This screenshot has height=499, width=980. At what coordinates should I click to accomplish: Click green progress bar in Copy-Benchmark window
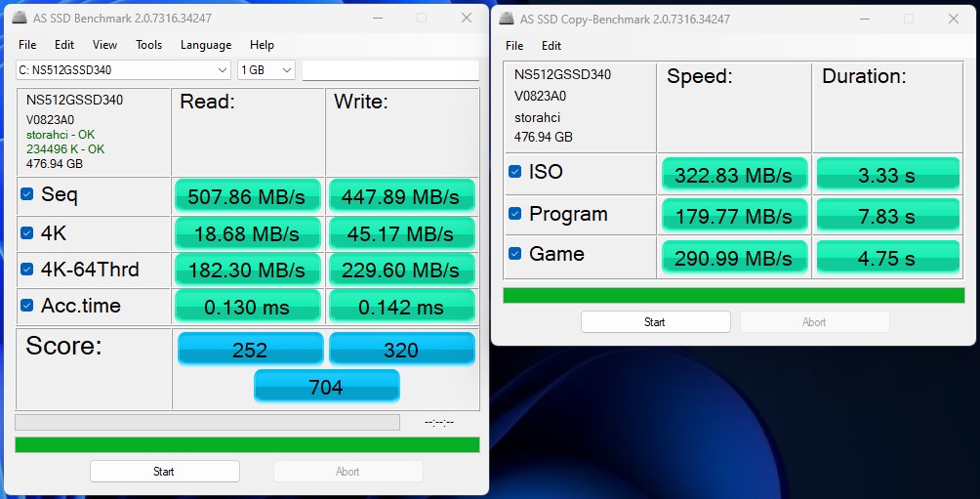[734, 295]
